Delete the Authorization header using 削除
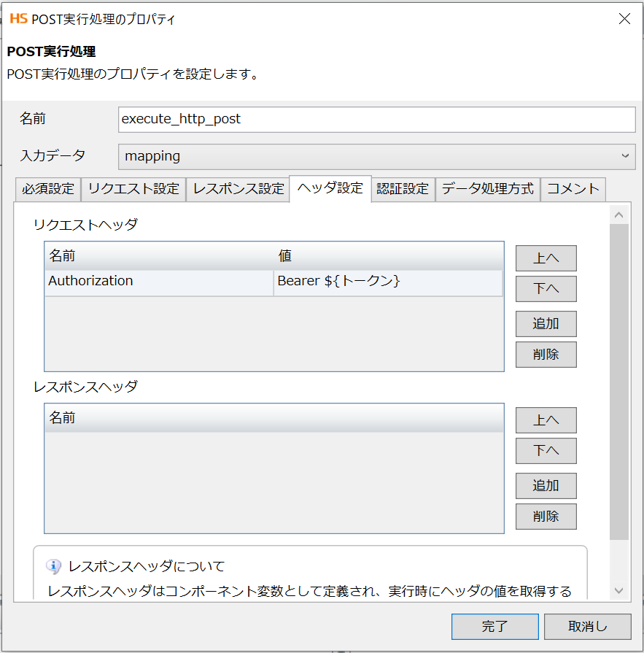 [x=546, y=354]
